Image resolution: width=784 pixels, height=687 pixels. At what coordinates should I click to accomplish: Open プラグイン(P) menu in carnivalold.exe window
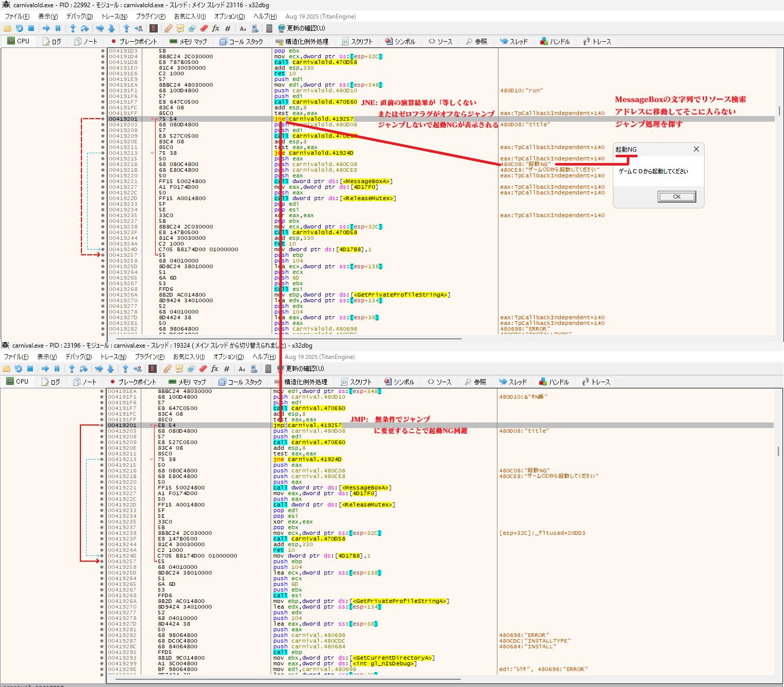[x=151, y=17]
